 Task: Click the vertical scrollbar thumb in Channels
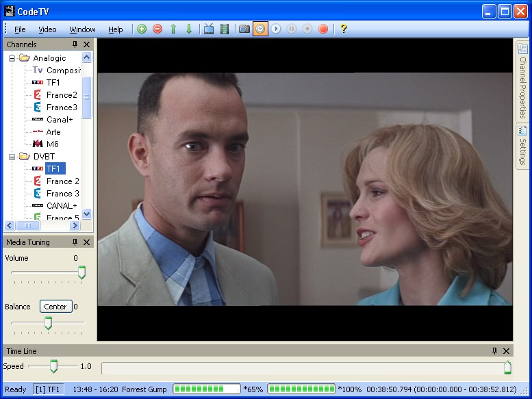coord(87,98)
